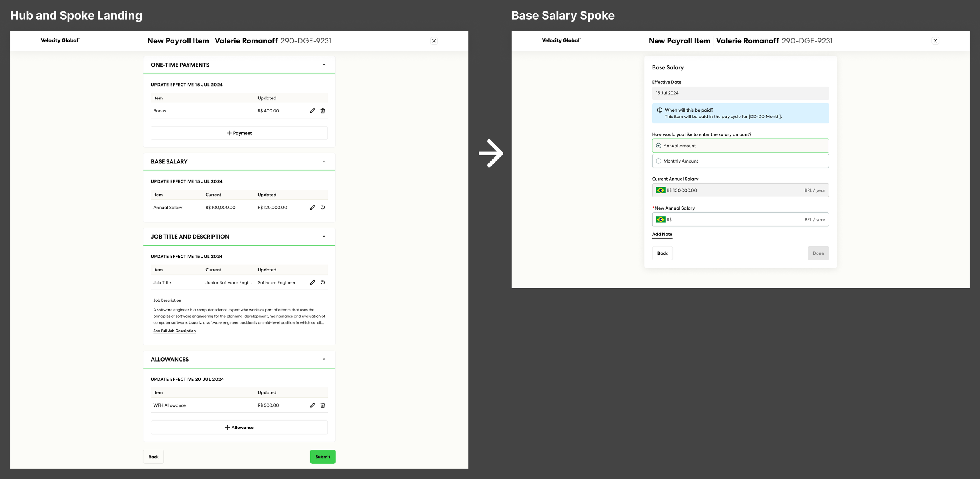Collapse the Job Title and Description section
Screen dimensions: 980x479
[x=324, y=237]
